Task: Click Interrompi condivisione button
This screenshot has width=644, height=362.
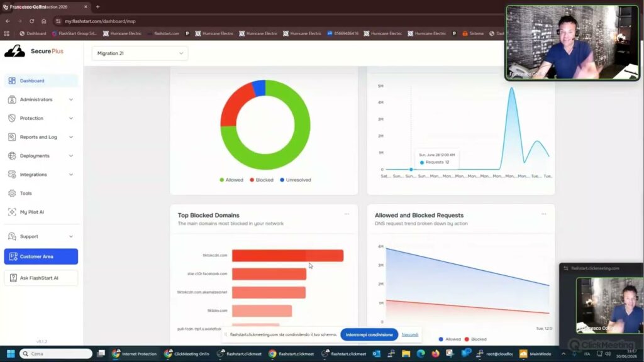Action: point(369,335)
